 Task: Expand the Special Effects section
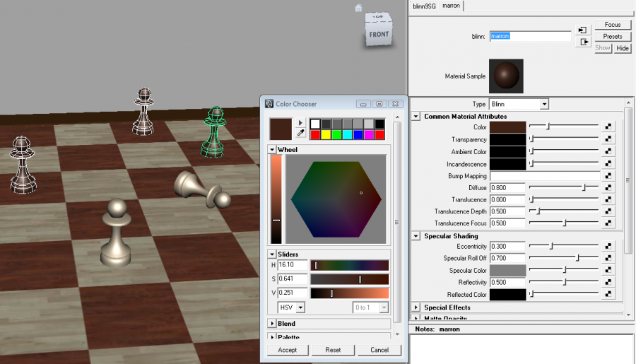pyautogui.click(x=416, y=307)
